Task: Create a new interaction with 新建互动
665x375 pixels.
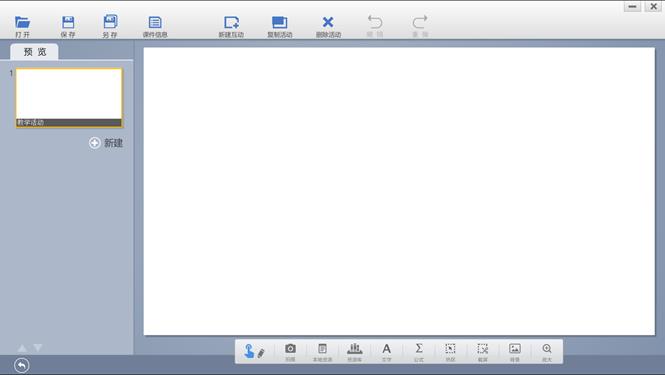Action: pyautogui.click(x=231, y=26)
